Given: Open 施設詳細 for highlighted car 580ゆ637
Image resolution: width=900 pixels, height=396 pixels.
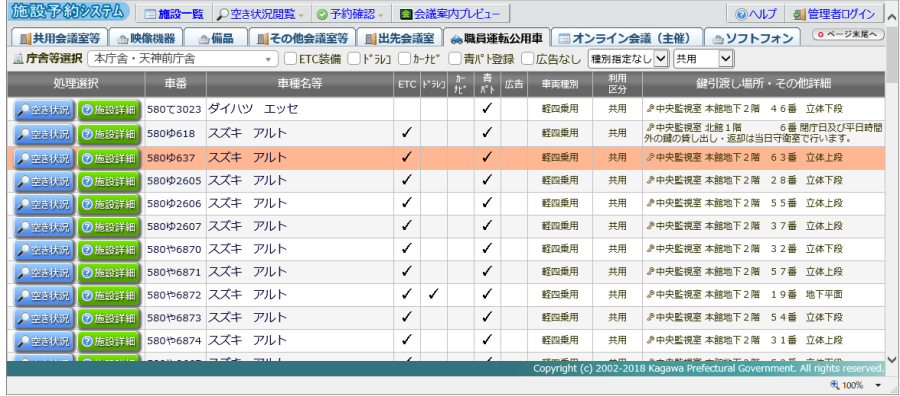Looking at the screenshot, I should click(x=109, y=157).
